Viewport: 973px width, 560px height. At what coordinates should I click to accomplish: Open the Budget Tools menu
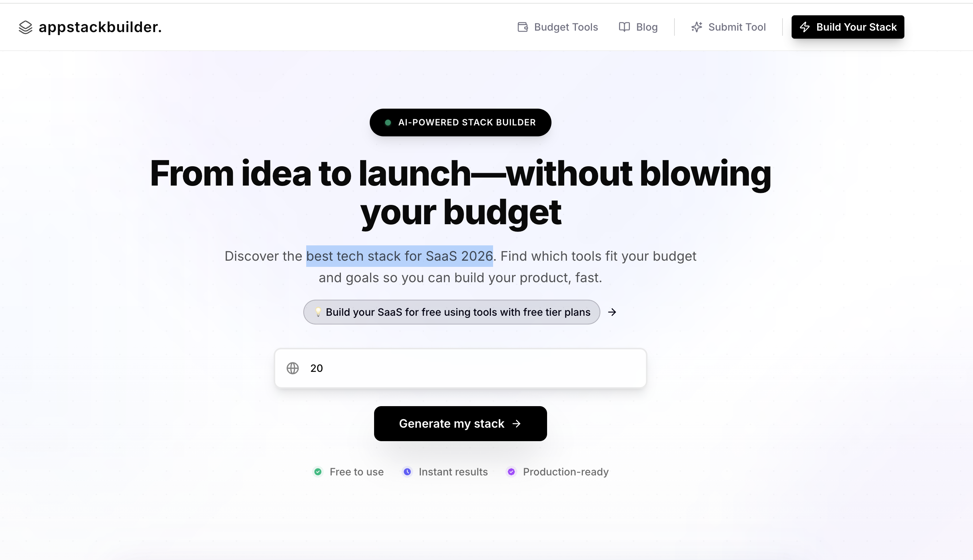click(566, 27)
